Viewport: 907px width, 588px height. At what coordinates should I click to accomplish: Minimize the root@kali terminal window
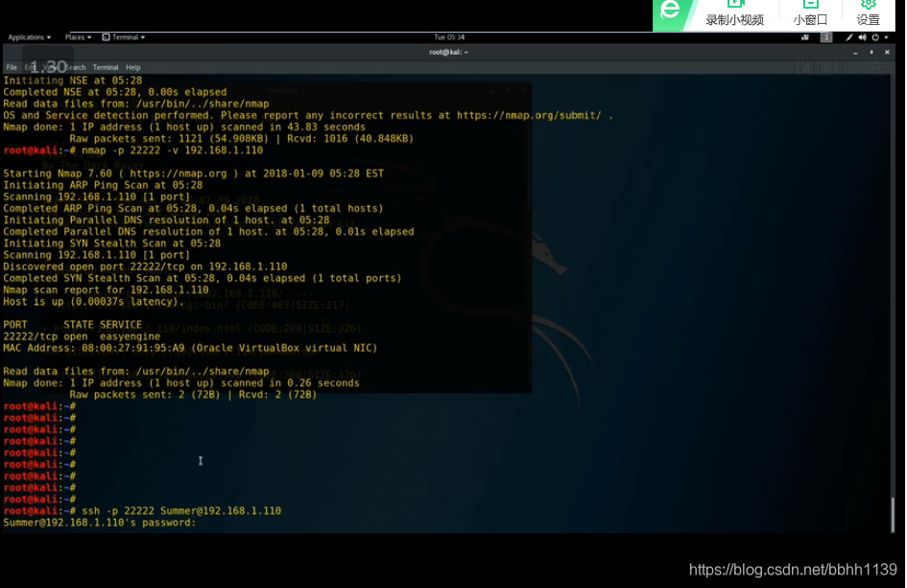pyautogui.click(x=855, y=53)
